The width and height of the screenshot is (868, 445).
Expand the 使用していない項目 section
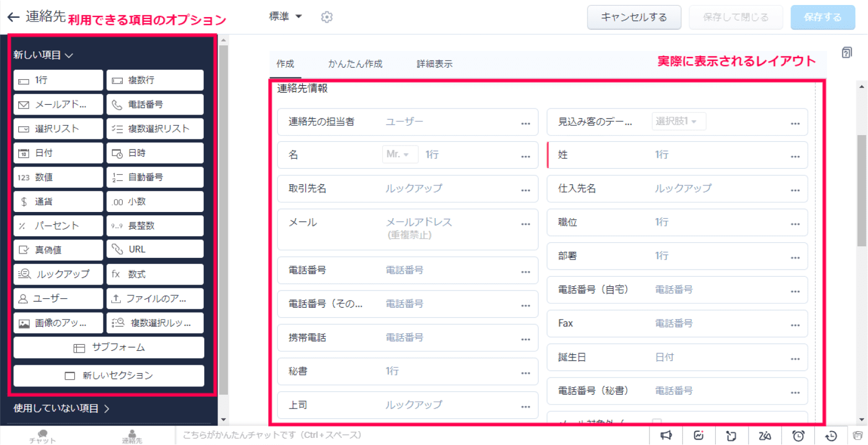pyautogui.click(x=61, y=408)
